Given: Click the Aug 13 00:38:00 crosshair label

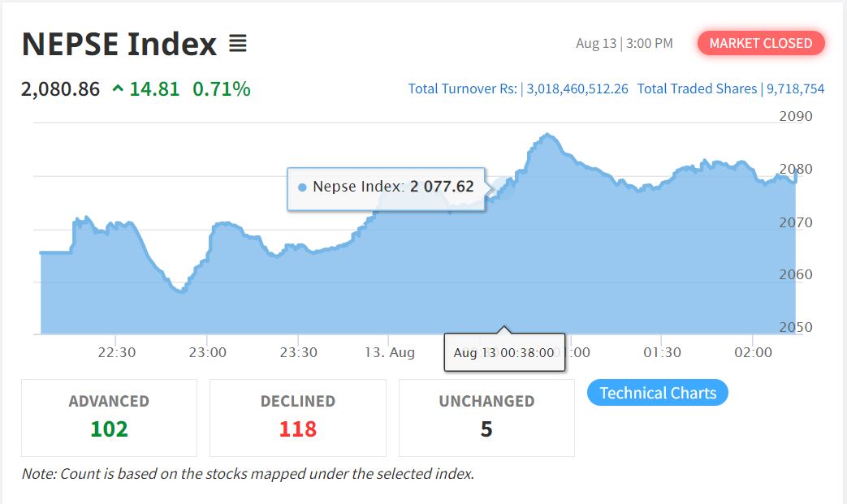Looking at the screenshot, I should pos(504,352).
